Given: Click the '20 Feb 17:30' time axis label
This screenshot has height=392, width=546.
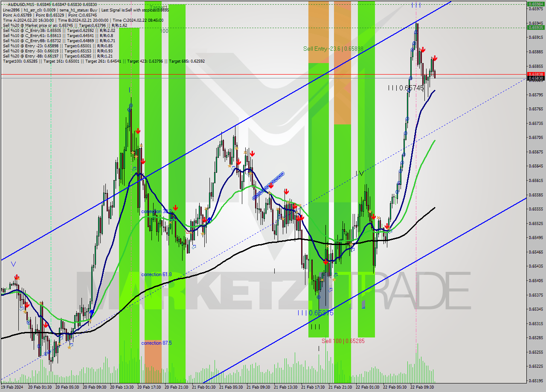Looking at the screenshot, I should click(x=149, y=387).
